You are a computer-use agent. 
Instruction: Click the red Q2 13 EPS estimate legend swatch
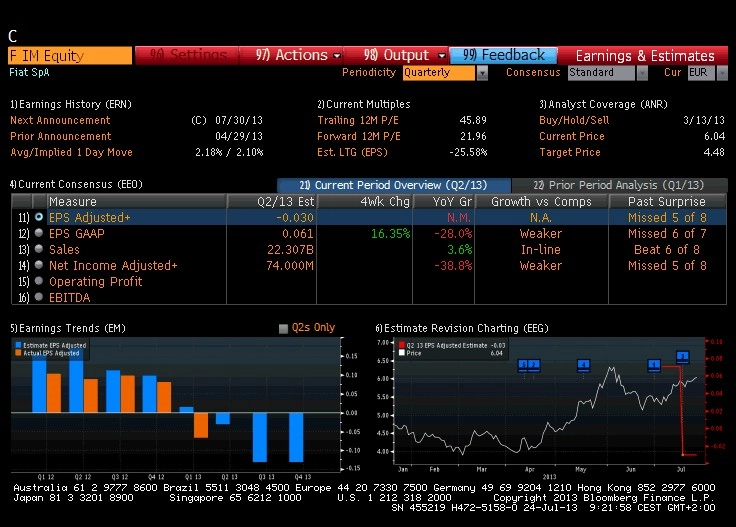(x=401, y=345)
